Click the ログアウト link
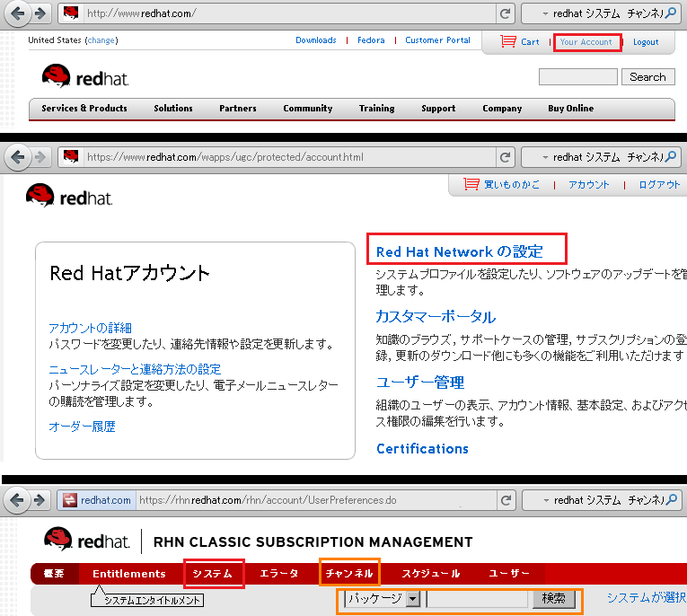 pos(659,184)
